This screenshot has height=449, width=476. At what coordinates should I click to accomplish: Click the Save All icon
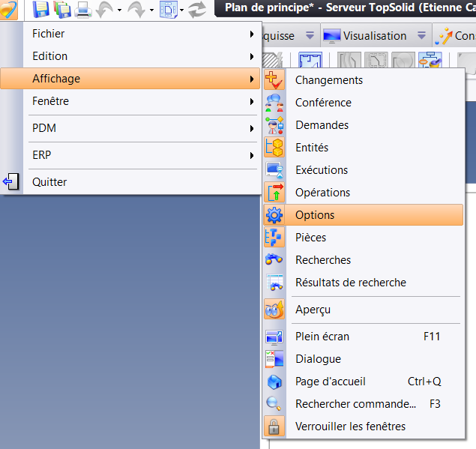click(x=62, y=10)
